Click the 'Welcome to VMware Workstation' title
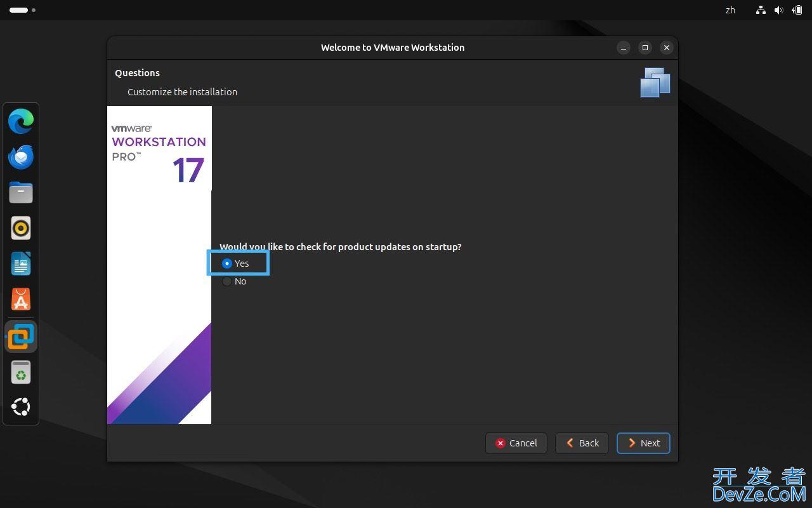Image resolution: width=812 pixels, height=508 pixels. click(393, 48)
